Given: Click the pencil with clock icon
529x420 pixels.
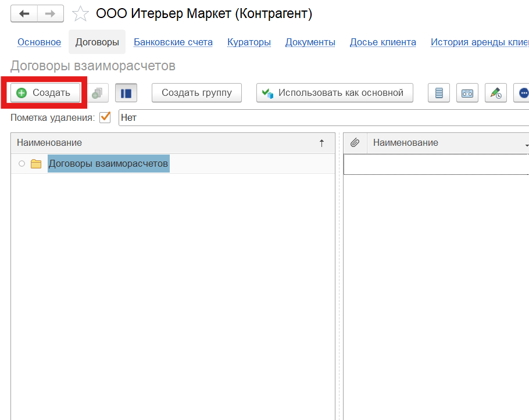Looking at the screenshot, I should [x=495, y=92].
